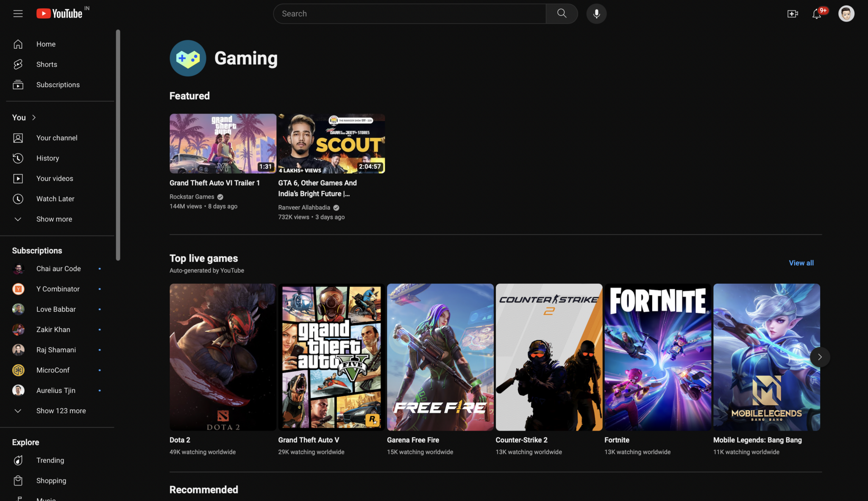
Task: Open your profile avatar menu
Action: pos(846,13)
